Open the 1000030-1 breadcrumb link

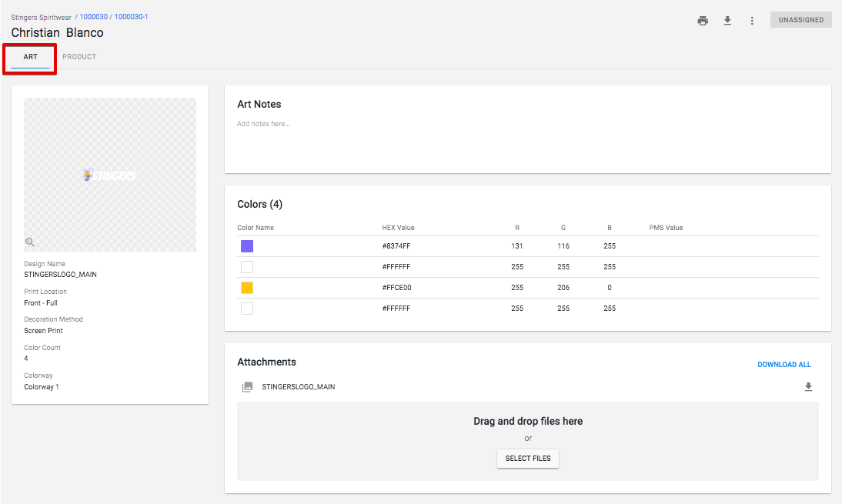[x=131, y=16]
